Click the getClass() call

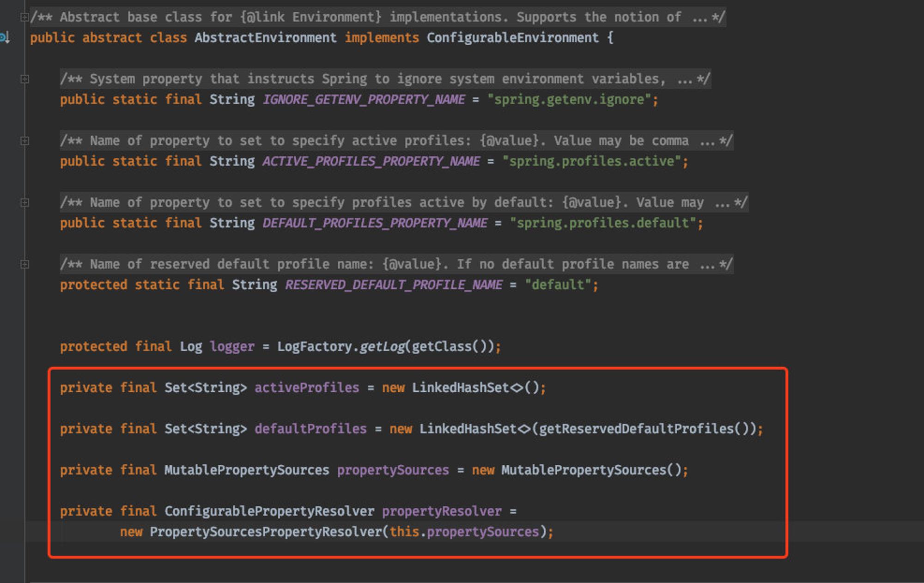449,346
